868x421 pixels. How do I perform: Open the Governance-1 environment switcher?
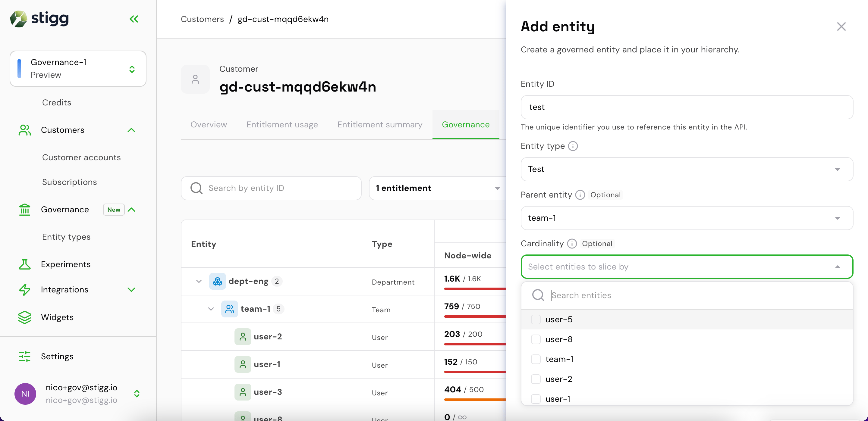coord(78,69)
